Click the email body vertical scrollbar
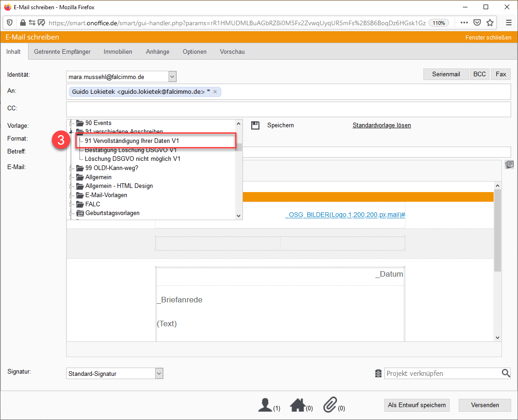518x420 pixels. [x=497, y=230]
